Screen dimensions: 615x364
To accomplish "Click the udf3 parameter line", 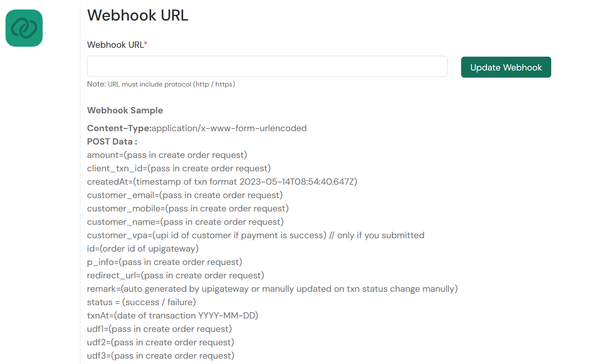I will [x=161, y=356].
